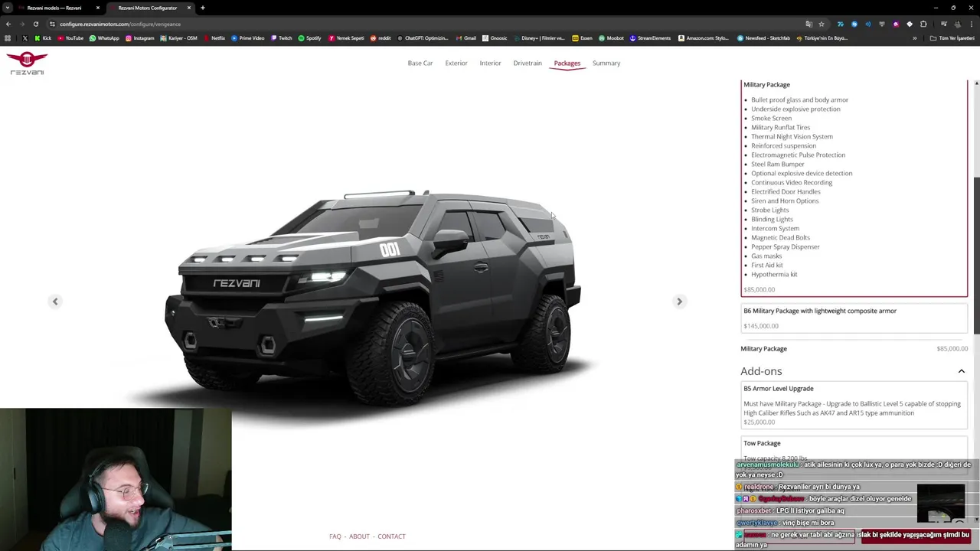The height and width of the screenshot is (551, 980).
Task: Open site information icon in address bar
Action: pyautogui.click(x=52, y=24)
